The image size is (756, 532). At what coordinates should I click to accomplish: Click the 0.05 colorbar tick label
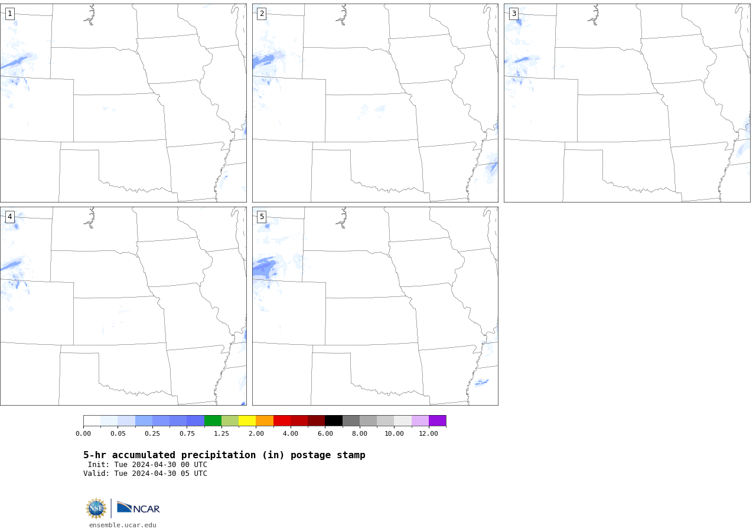click(118, 434)
